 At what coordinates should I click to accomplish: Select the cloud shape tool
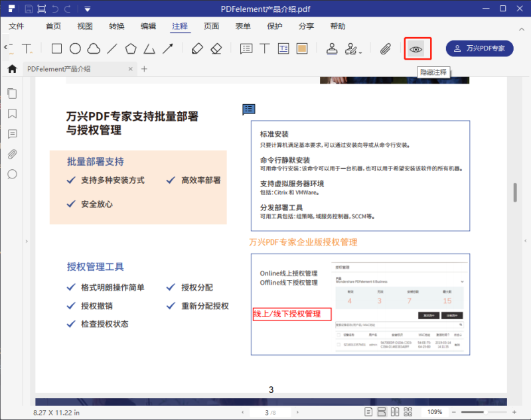coord(94,48)
